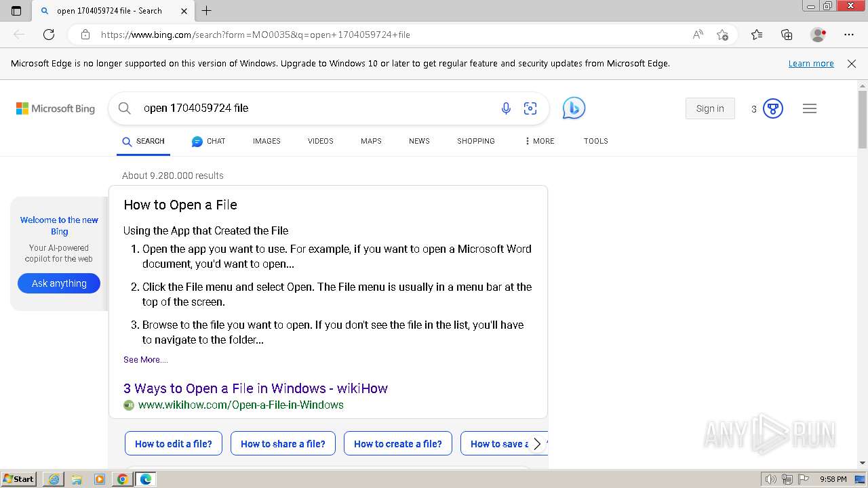Image resolution: width=868 pixels, height=488 pixels.
Task: Show more suggestions with right chevron
Action: pyautogui.click(x=537, y=444)
